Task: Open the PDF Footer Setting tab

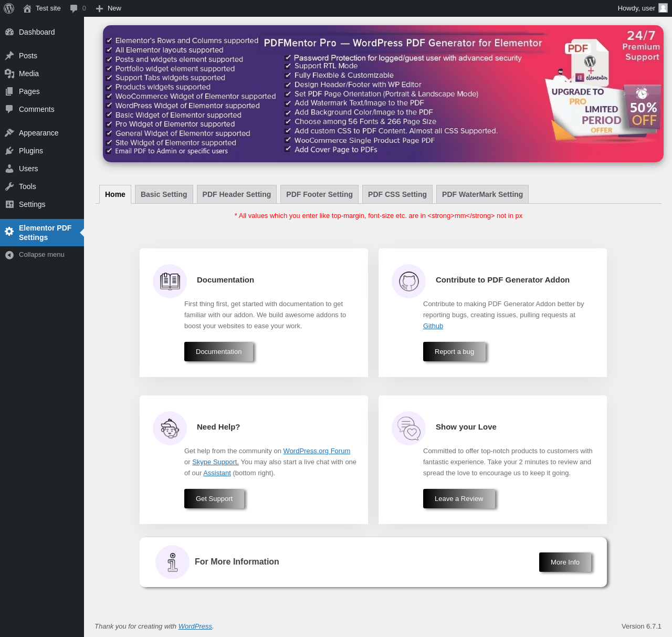Action: [319, 194]
